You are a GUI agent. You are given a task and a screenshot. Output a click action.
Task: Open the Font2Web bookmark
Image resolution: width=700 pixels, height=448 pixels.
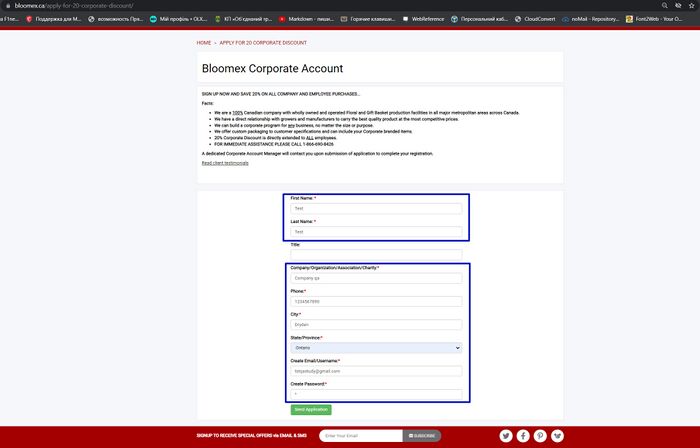coord(654,19)
